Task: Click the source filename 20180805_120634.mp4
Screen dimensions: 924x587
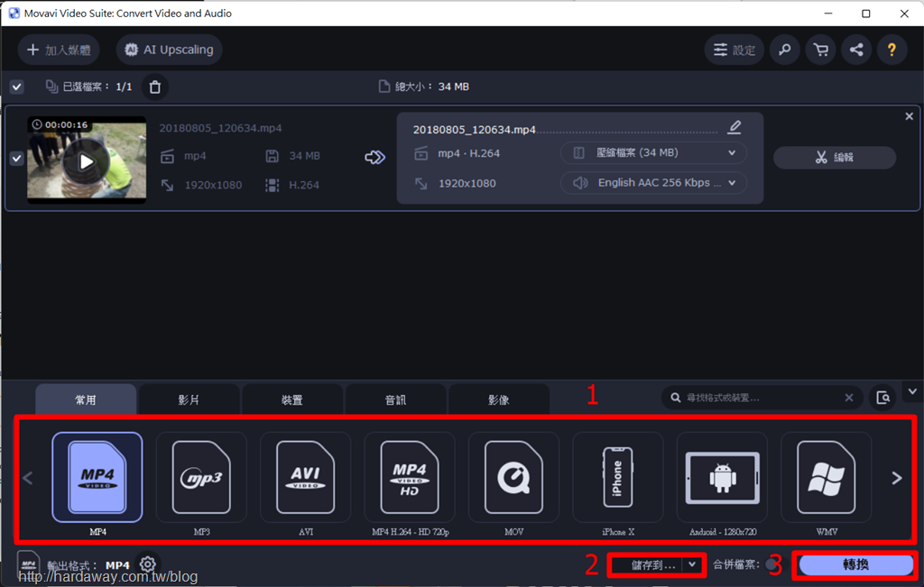Action: pyautogui.click(x=220, y=128)
